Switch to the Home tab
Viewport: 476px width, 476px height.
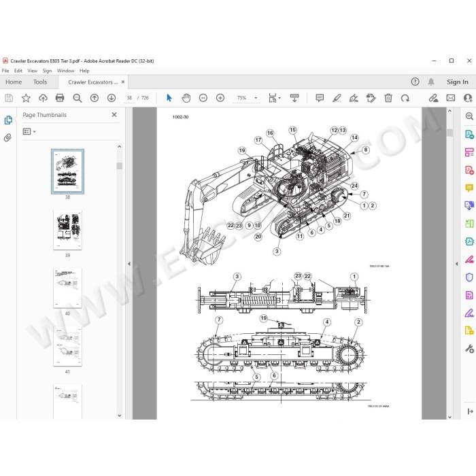pos(14,82)
